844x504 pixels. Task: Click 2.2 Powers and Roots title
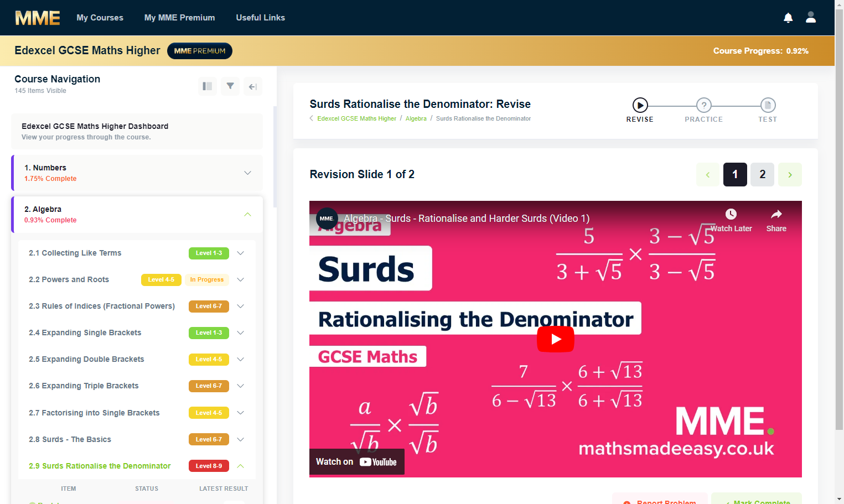coord(69,279)
